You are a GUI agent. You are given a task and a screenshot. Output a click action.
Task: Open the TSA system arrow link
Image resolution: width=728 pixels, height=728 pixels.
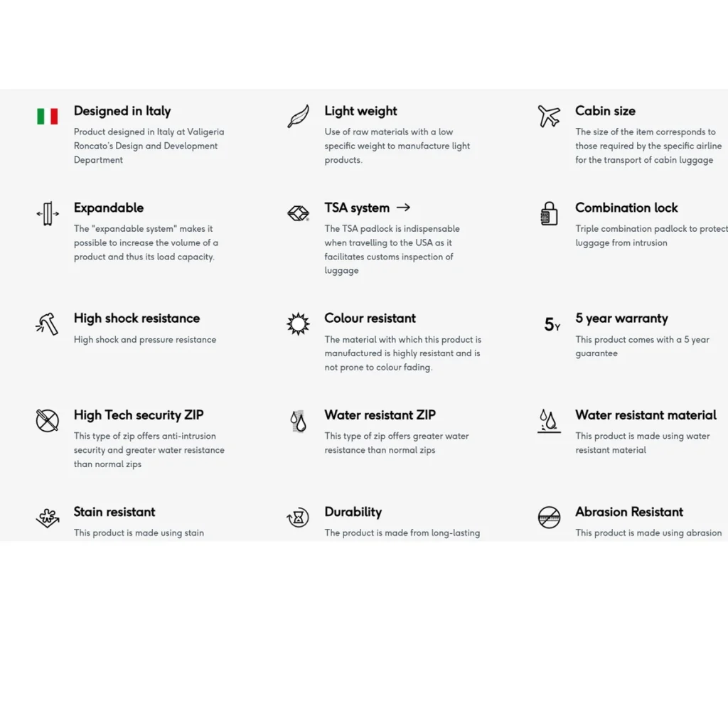click(x=404, y=208)
